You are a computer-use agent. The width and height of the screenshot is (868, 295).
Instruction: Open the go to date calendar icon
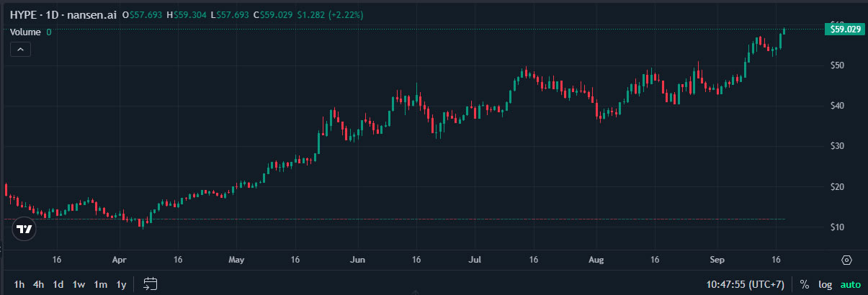coord(151,283)
